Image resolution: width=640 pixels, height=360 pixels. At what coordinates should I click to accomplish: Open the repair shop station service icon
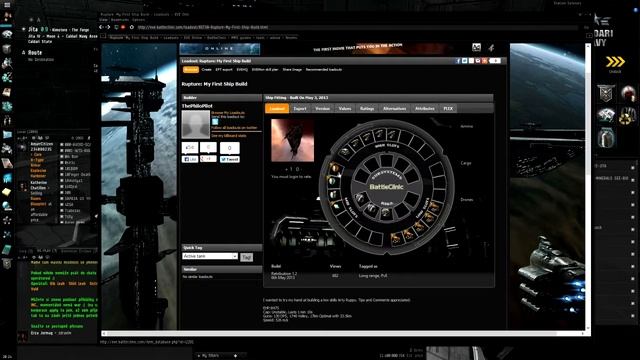click(x=606, y=116)
